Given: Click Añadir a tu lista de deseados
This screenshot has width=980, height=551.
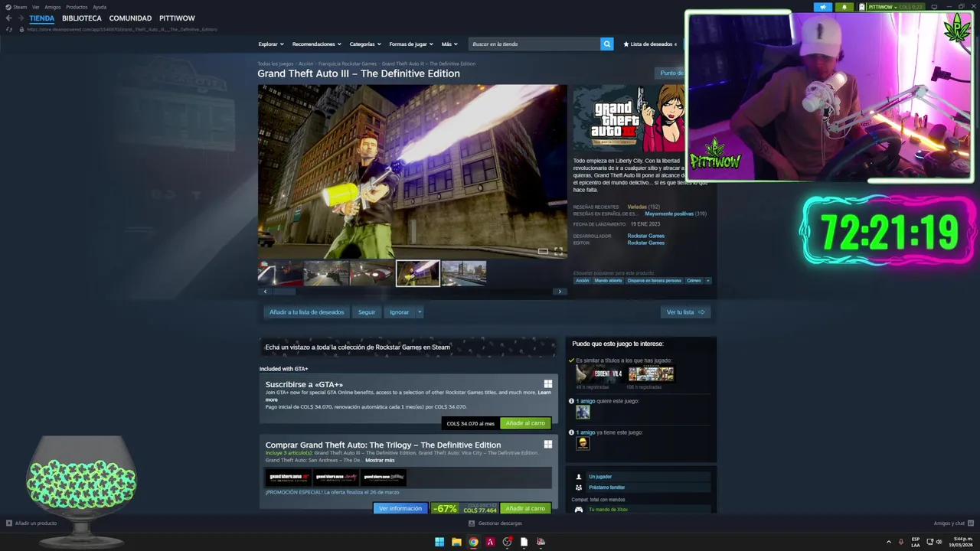Looking at the screenshot, I should pyautogui.click(x=306, y=312).
